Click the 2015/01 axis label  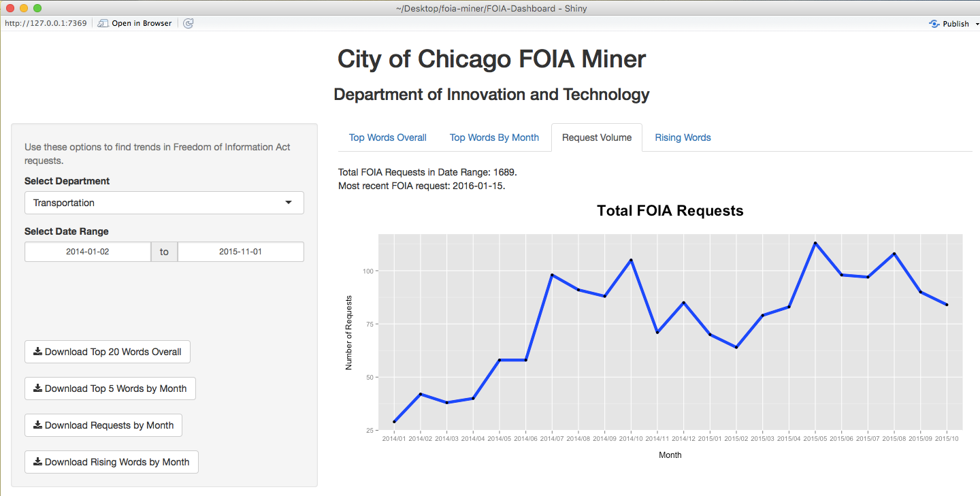(710, 439)
